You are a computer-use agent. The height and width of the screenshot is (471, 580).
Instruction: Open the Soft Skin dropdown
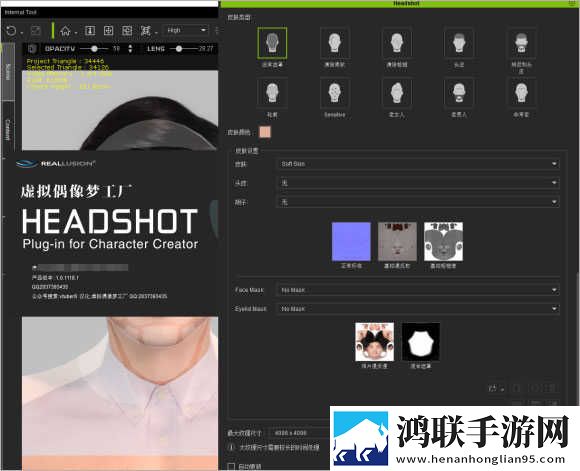(x=418, y=164)
